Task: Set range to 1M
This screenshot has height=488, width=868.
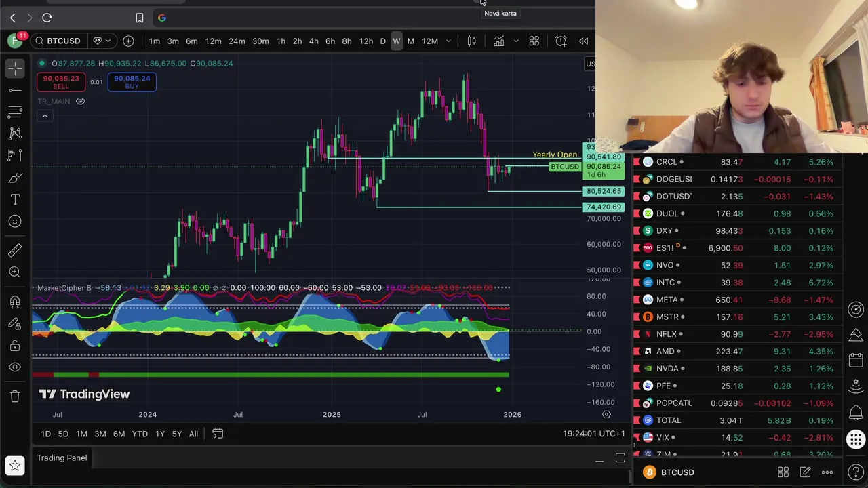Action: (x=81, y=434)
